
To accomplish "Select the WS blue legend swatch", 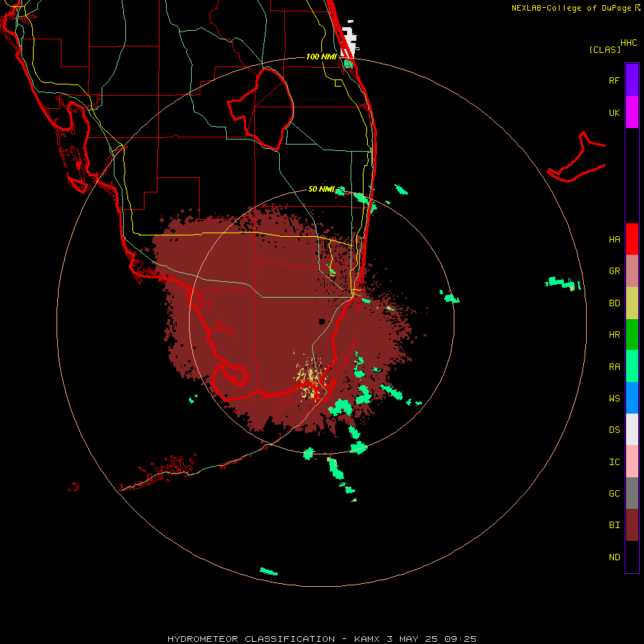I will 632,398.
